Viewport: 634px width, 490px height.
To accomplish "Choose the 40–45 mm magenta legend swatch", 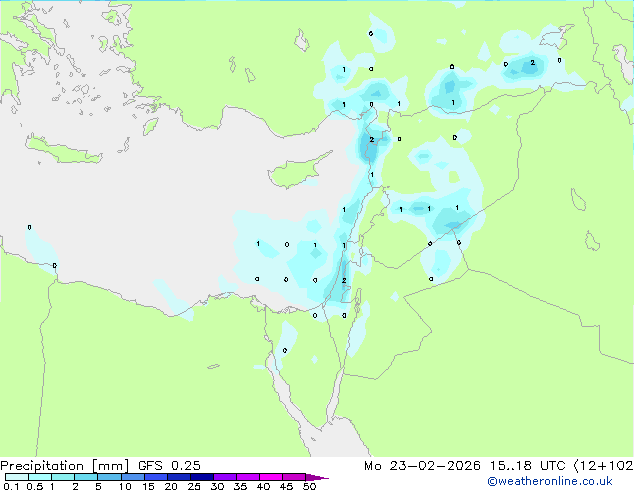I will pos(271,477).
